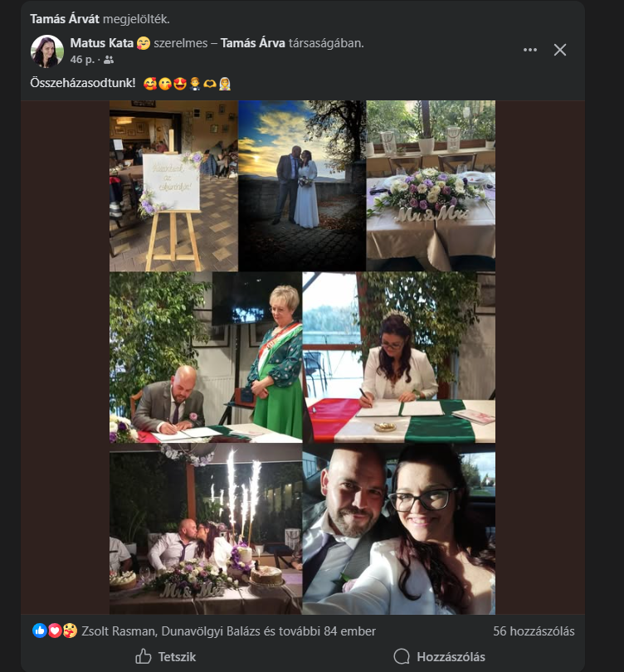
Task: Toggle the Tetszik like button
Action: click(166, 656)
